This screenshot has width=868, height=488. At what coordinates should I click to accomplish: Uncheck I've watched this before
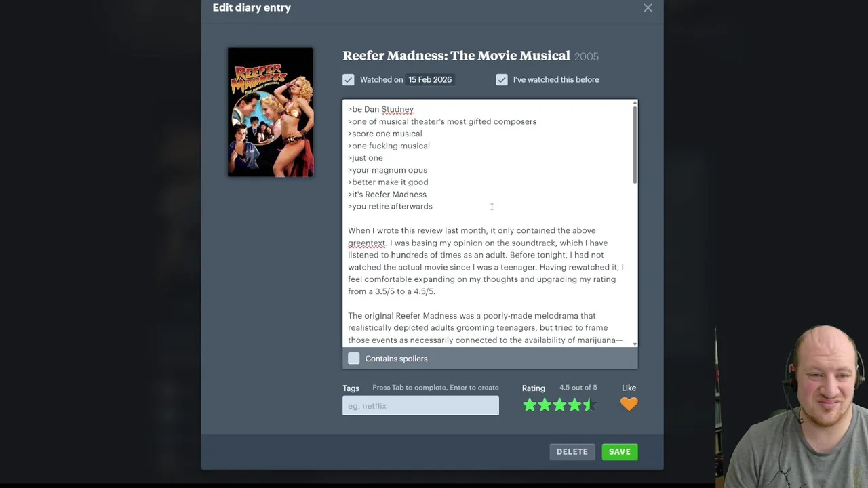501,80
